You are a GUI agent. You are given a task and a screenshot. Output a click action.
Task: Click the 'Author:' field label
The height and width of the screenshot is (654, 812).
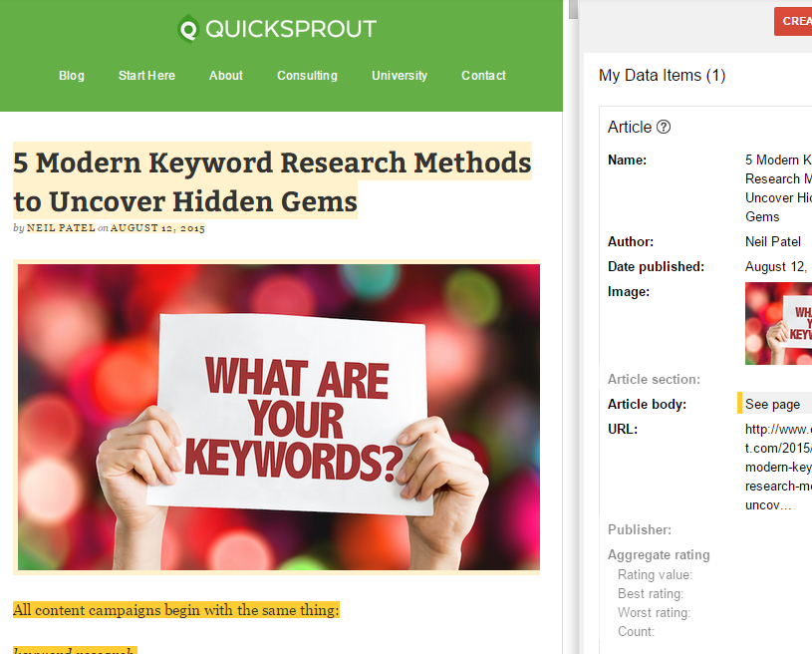pyautogui.click(x=631, y=241)
